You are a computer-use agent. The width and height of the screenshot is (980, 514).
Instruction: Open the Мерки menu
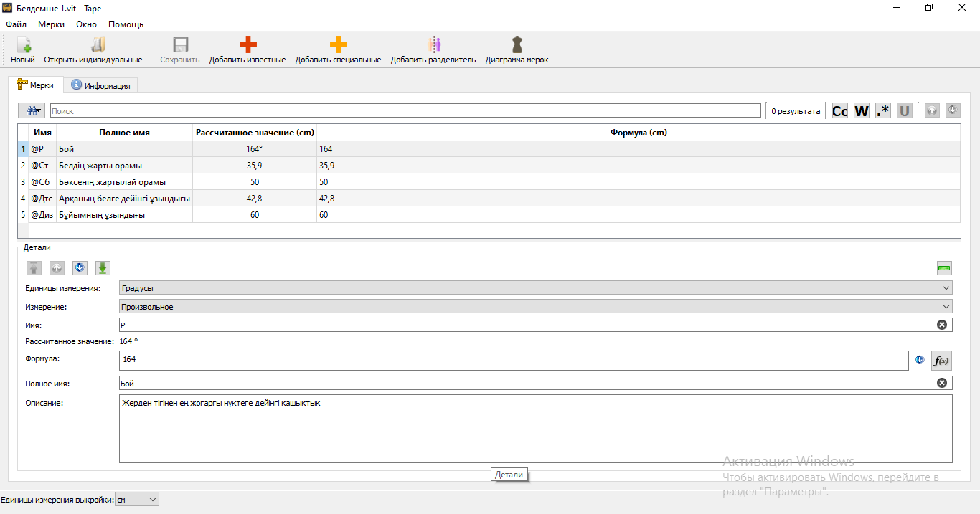point(51,24)
